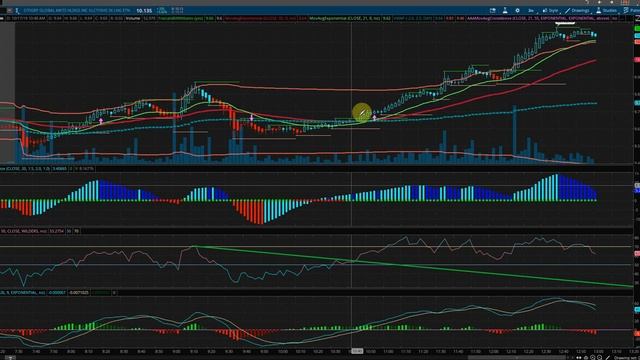This screenshot has height=360, width=640.
Task: Click the share chart icon in top toolbar
Action: pos(493,10)
